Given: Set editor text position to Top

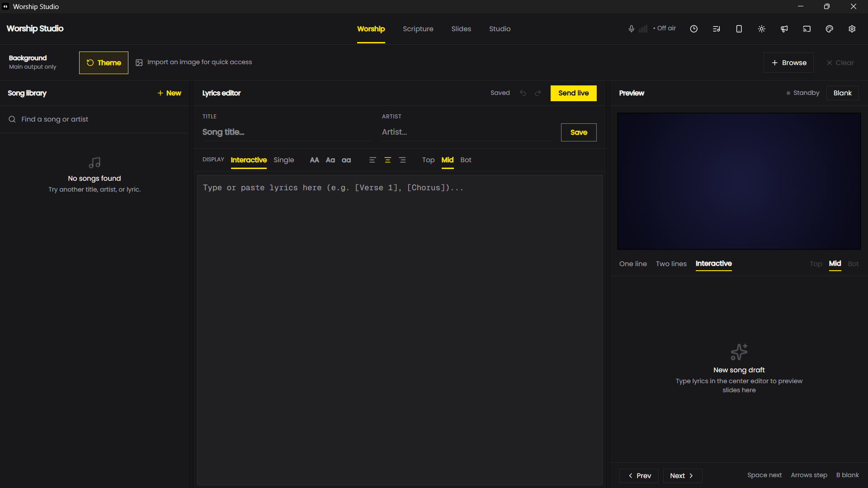Looking at the screenshot, I should coord(428,160).
